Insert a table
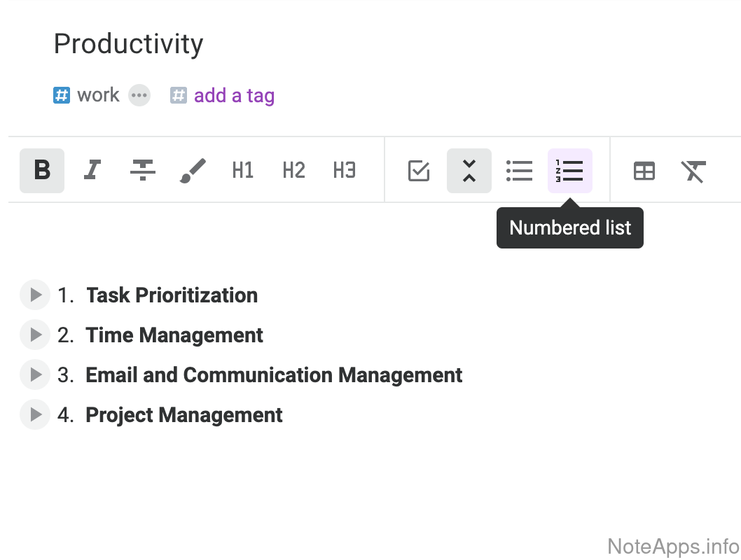 pos(644,170)
